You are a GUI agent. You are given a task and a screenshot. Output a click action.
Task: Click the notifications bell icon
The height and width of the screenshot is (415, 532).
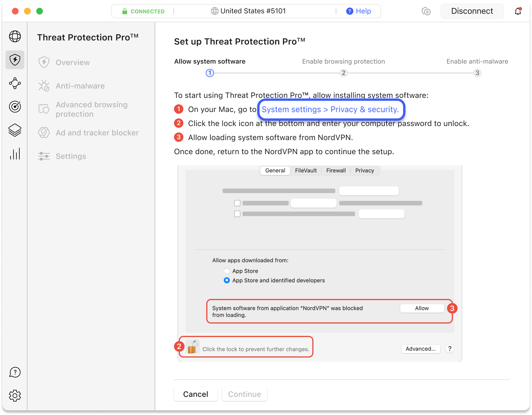point(518,11)
